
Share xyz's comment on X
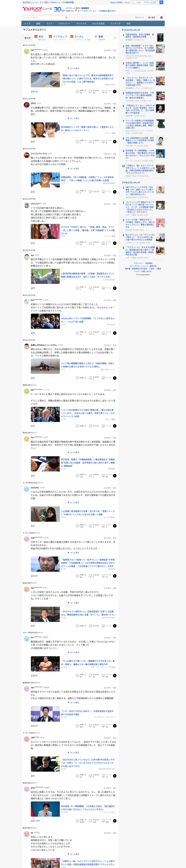click(115, 288)
